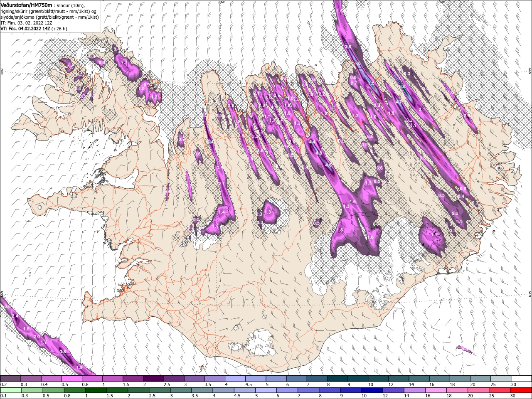This screenshot has width=532, height=399.
Task: Pick top legend swatch starting at 4
Action: tap(235, 379)
